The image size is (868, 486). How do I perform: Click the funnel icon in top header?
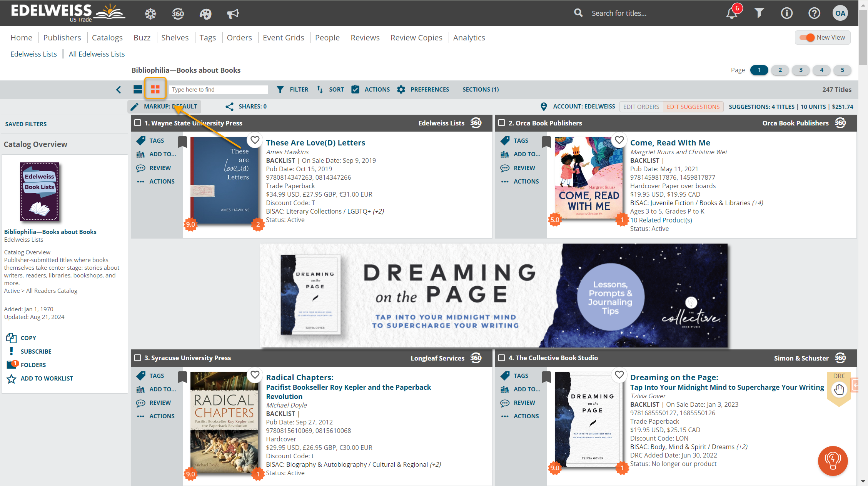759,13
